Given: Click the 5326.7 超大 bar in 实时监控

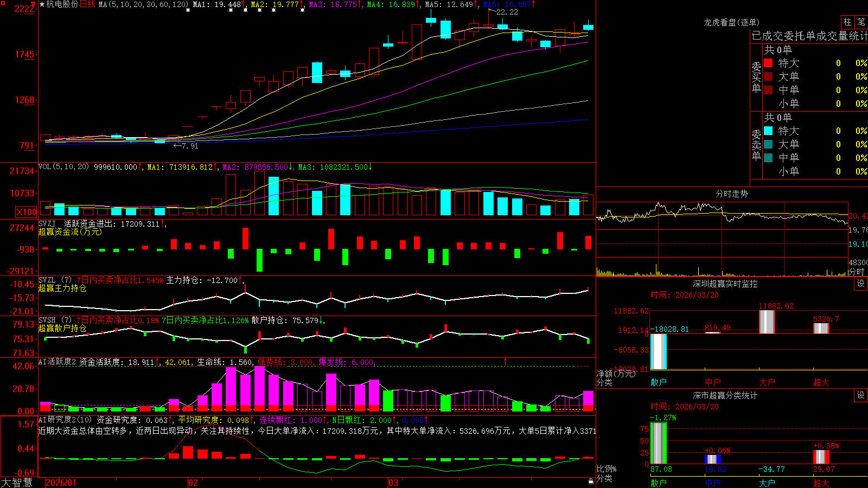Looking at the screenshot, I should [x=821, y=328].
